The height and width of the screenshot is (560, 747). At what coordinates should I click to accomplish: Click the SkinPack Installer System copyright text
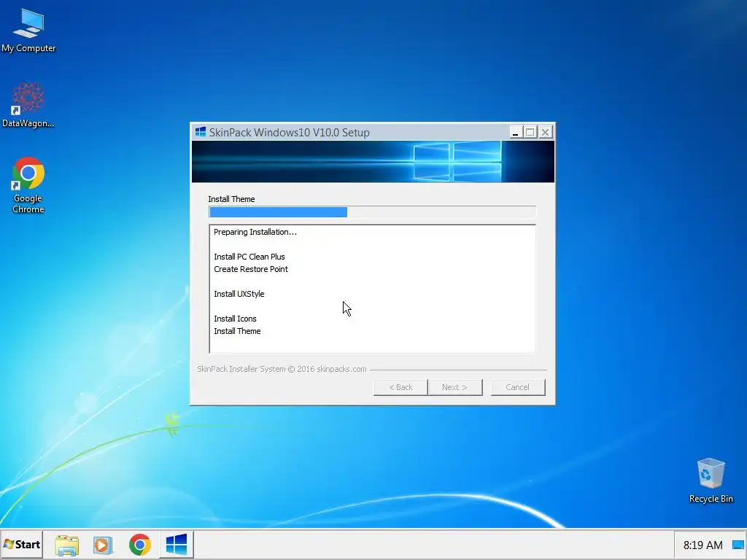point(282,369)
